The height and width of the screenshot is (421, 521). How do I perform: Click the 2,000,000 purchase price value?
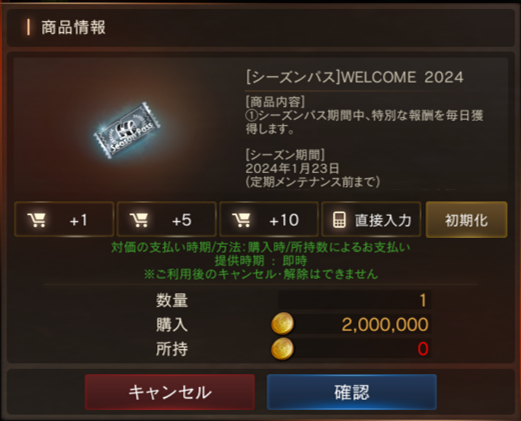[x=385, y=324]
